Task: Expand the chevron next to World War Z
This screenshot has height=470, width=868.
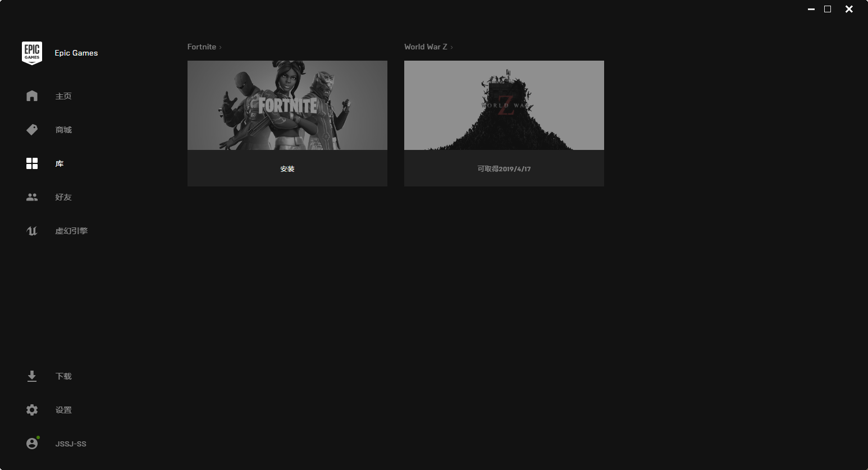Action: 451,47
